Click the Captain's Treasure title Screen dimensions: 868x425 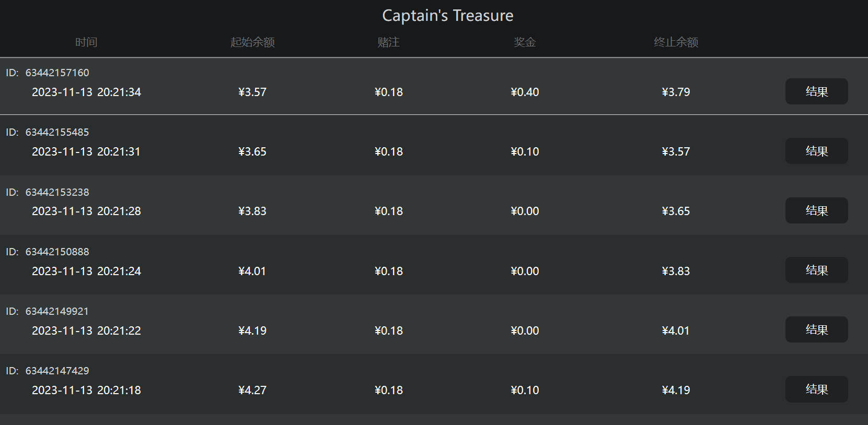tap(448, 16)
